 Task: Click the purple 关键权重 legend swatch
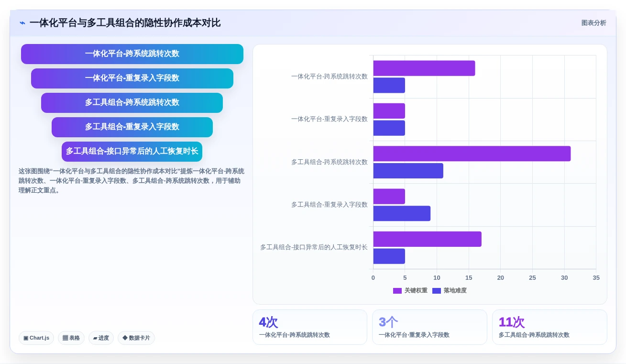coord(397,291)
